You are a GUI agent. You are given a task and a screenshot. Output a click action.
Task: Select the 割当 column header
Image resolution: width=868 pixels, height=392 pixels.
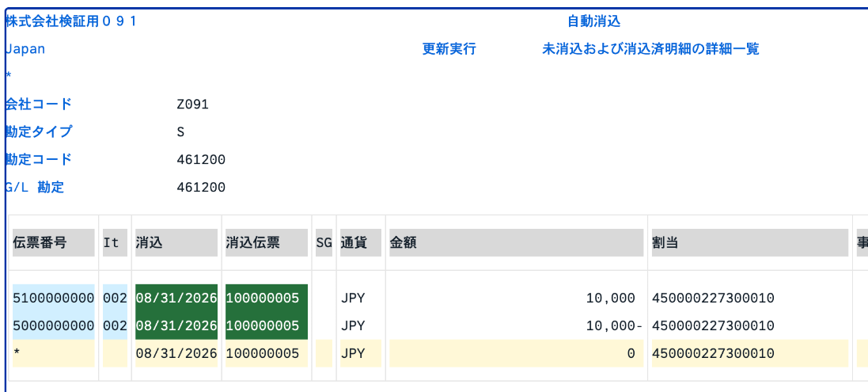(x=749, y=242)
